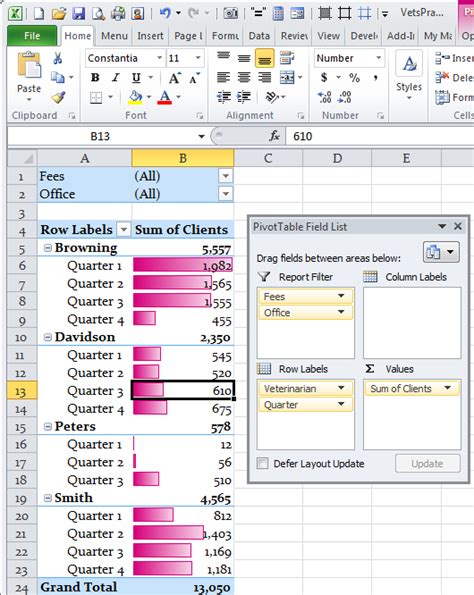Open the Name Box dropdown arrow

202,136
